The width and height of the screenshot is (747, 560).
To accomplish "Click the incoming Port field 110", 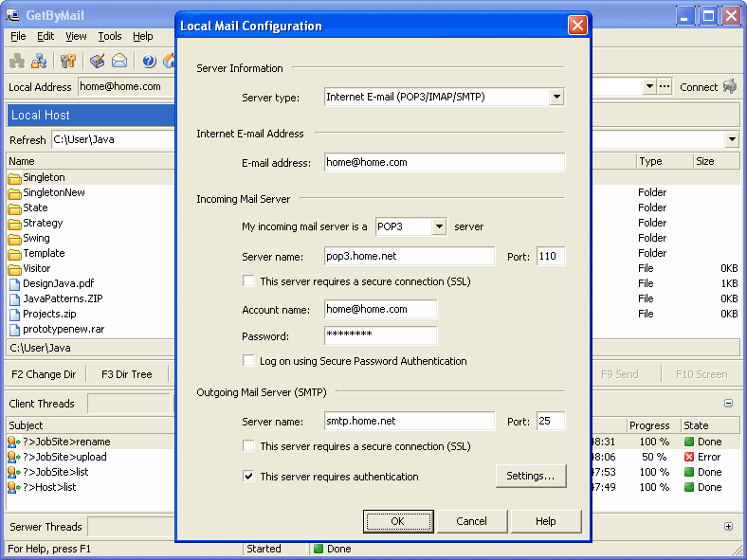I will click(551, 256).
